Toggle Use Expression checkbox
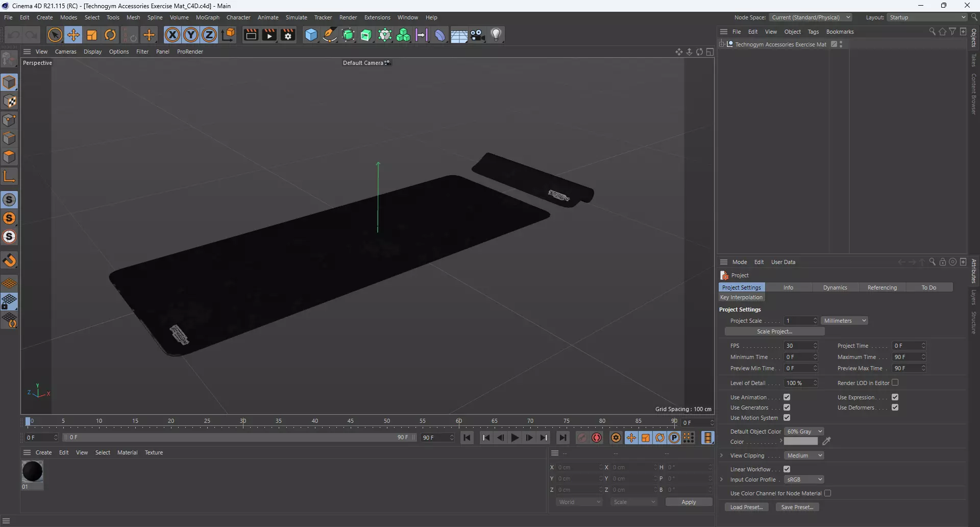This screenshot has height=527, width=980. click(x=895, y=397)
